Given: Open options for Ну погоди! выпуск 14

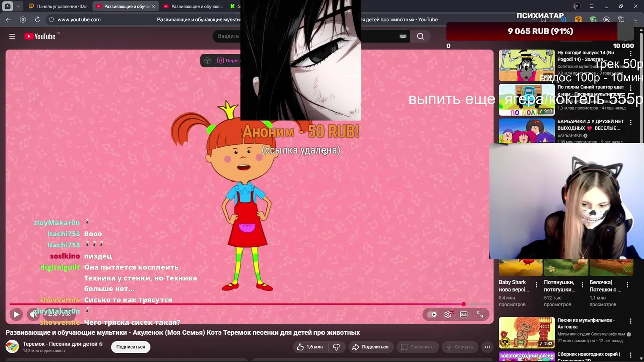Looking at the screenshot, I should [631, 53].
